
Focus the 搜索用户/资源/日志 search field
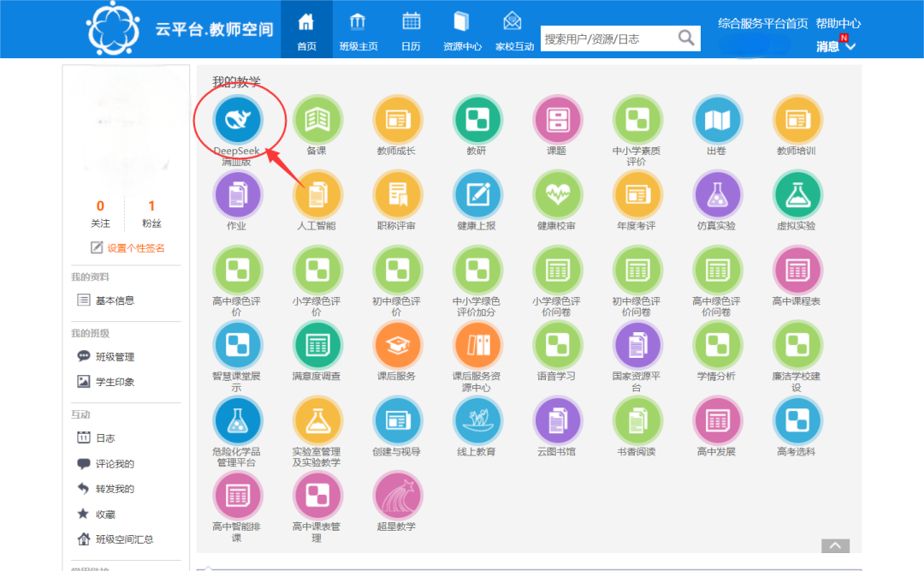point(607,39)
